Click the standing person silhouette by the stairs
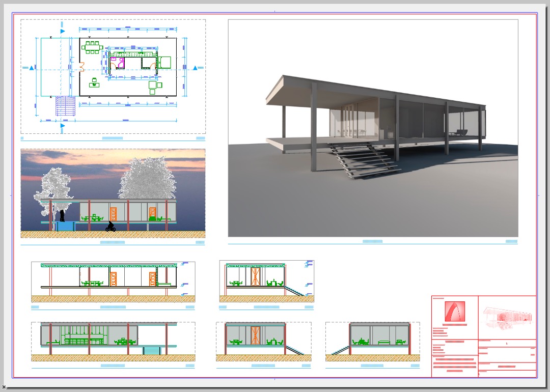 [62, 215]
